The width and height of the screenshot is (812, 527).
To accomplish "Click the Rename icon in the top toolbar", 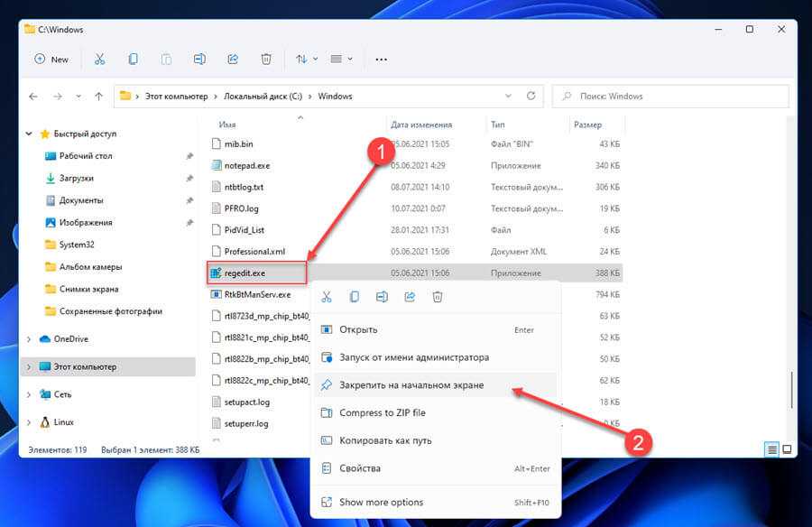I will (199, 60).
